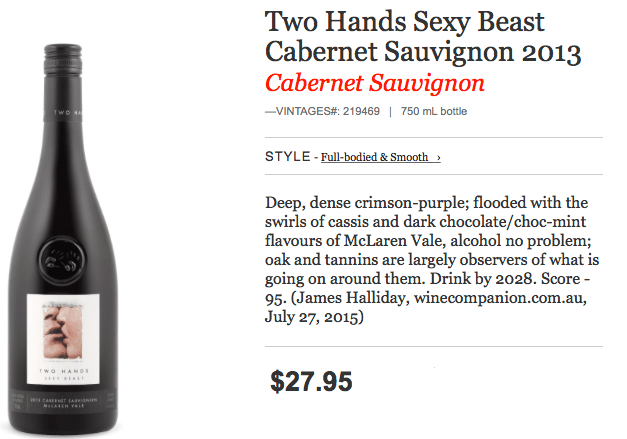
Task: Click the McLaren Vale bottom label strip
Action: tap(63, 402)
